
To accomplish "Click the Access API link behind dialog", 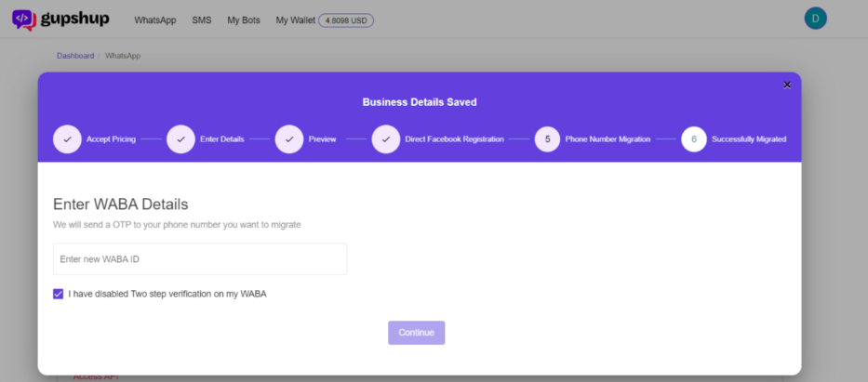I will (95, 377).
